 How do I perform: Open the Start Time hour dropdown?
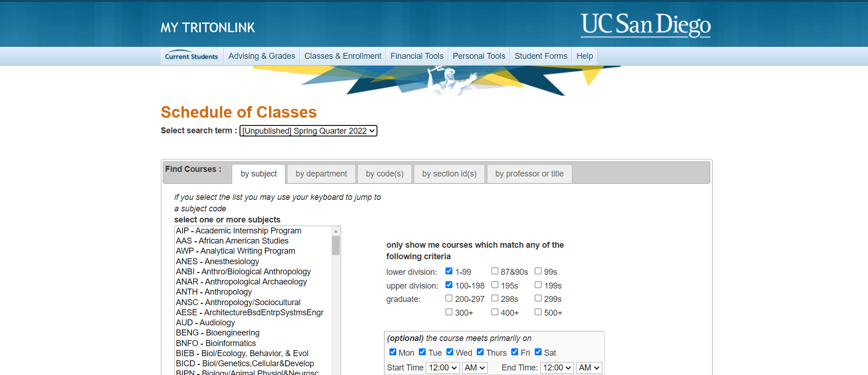click(443, 368)
